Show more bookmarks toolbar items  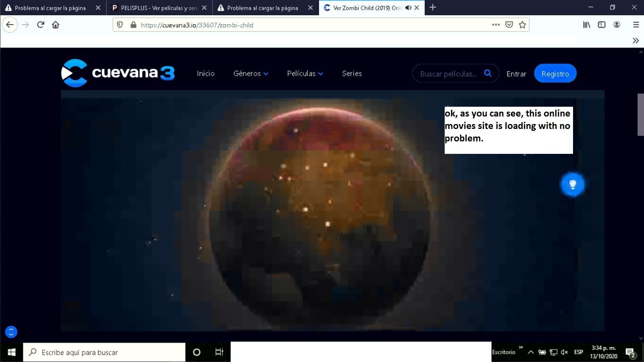coord(636,41)
